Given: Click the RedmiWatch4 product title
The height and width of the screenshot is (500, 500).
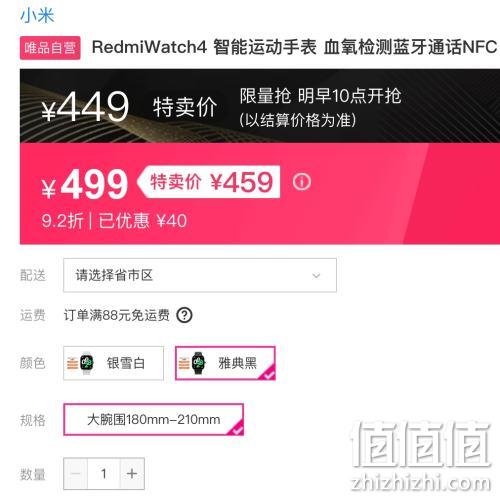Looking at the screenshot, I should point(295,47).
